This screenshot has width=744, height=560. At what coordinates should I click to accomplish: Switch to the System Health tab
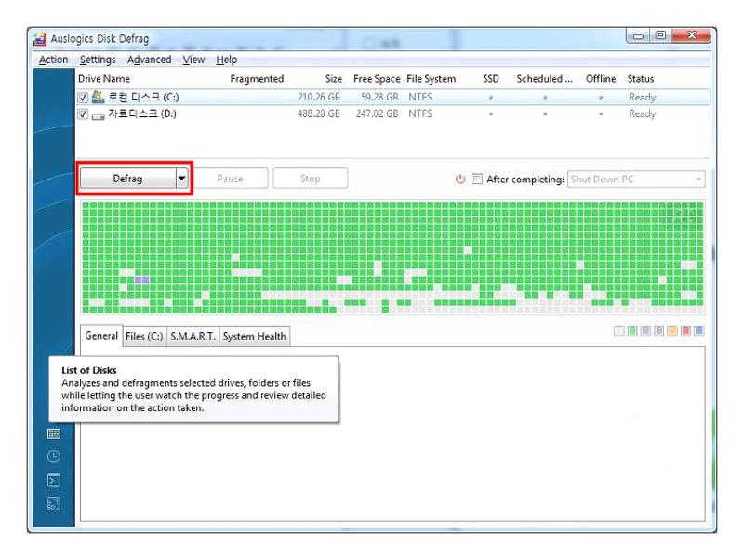point(255,337)
